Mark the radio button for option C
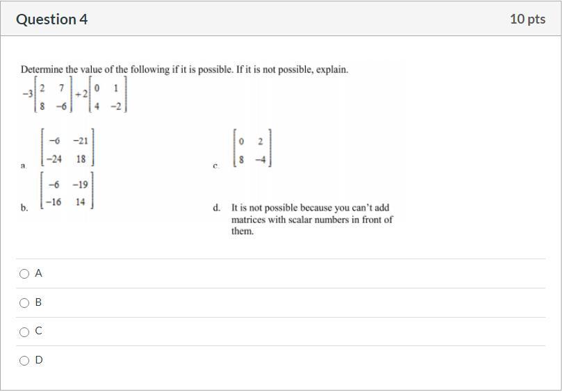Screen dimensions: 563x392 (24, 332)
